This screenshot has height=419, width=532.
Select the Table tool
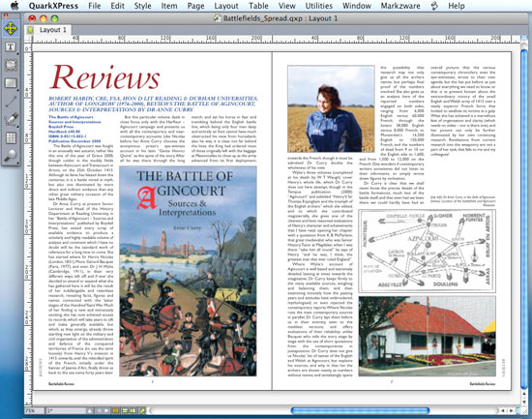11,137
